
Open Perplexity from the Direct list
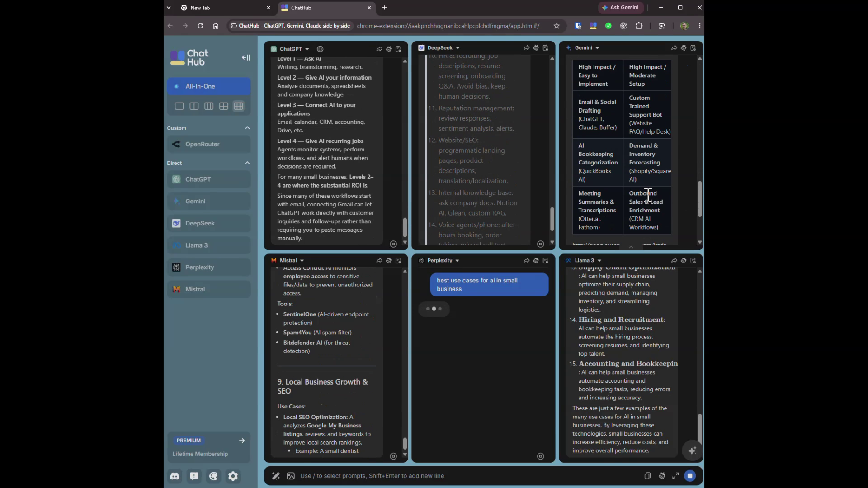pos(209,267)
